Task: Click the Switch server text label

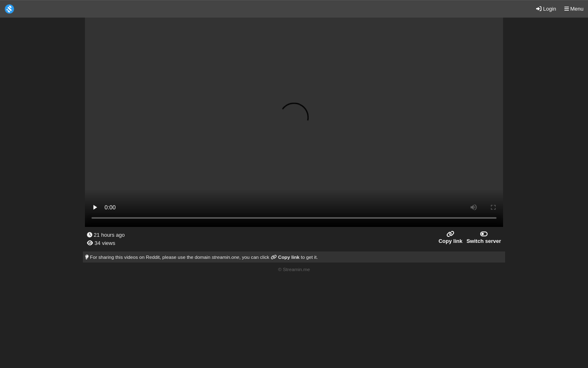Action: tap(483, 241)
